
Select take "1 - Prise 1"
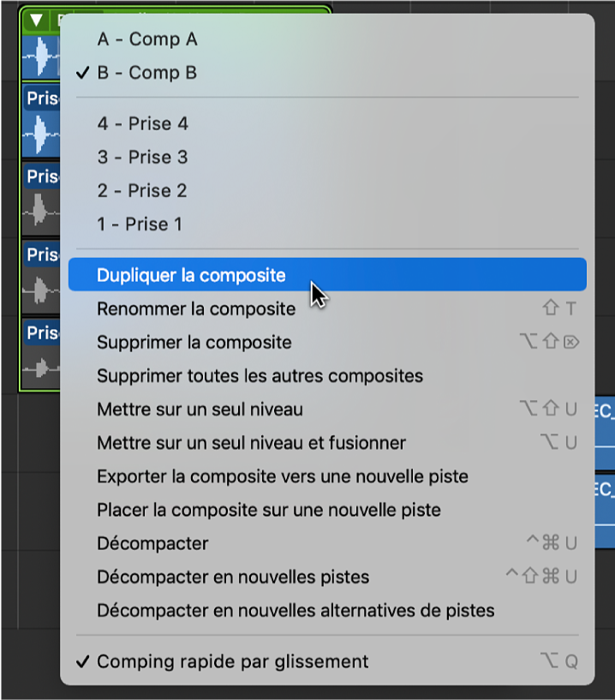(140, 224)
